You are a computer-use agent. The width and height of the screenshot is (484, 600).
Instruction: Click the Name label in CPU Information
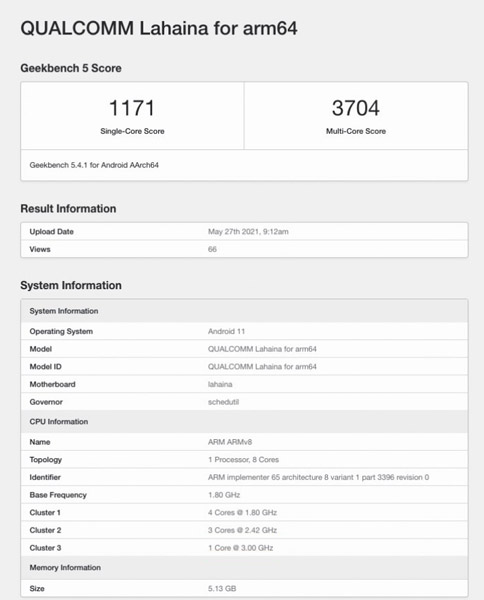tap(40, 442)
